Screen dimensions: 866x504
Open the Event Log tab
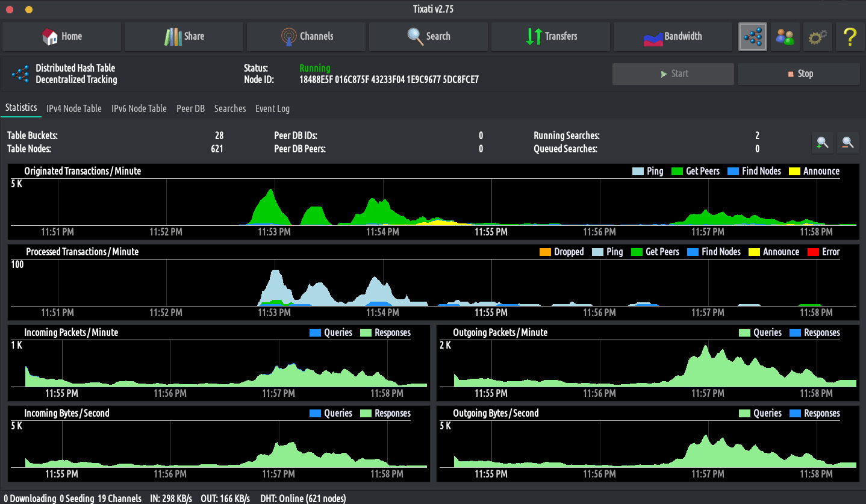tap(272, 108)
